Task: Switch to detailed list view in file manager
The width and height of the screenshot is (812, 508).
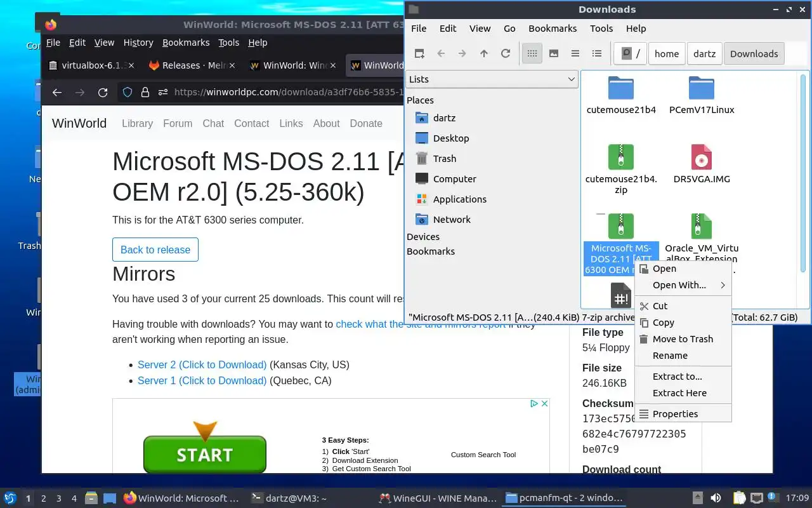Action: 597,53
